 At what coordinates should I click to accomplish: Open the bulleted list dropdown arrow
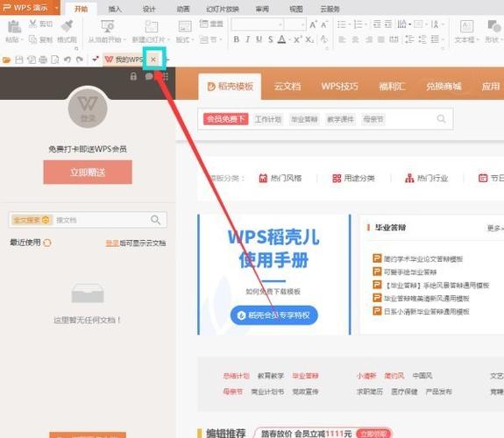click(350, 25)
